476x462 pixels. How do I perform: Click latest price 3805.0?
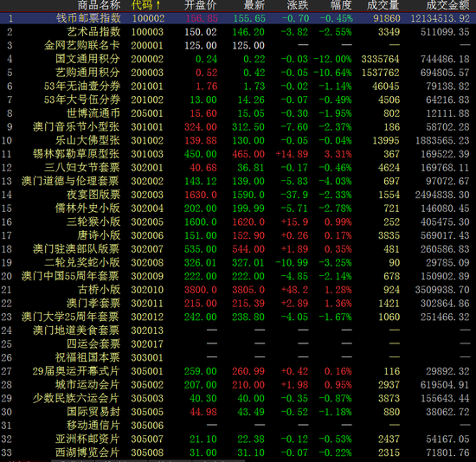point(248,290)
